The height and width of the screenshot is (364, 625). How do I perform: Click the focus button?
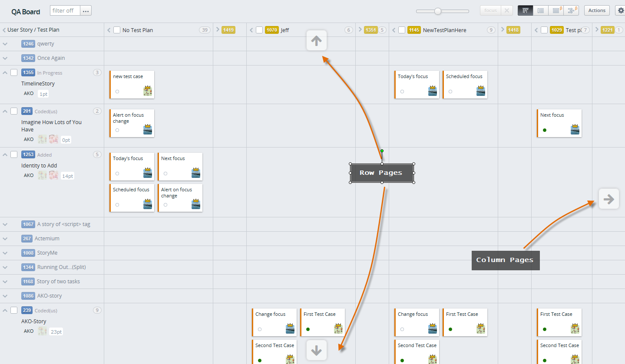490,10
